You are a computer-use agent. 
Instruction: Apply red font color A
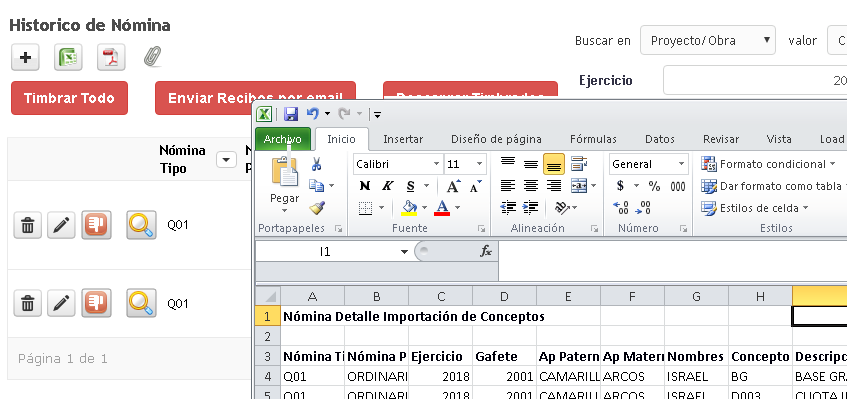[x=442, y=208]
